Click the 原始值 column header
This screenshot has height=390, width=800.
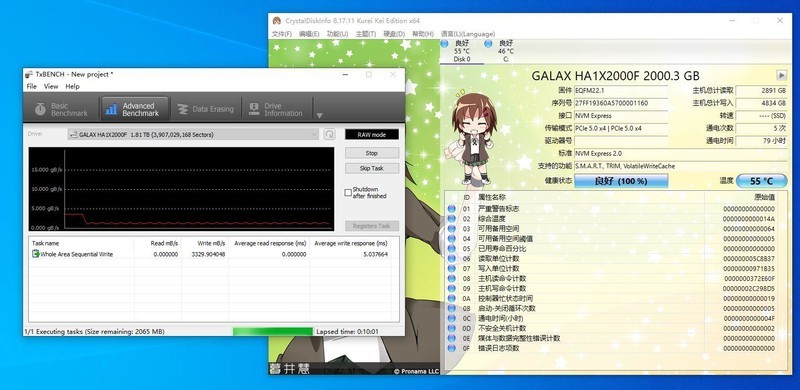764,197
